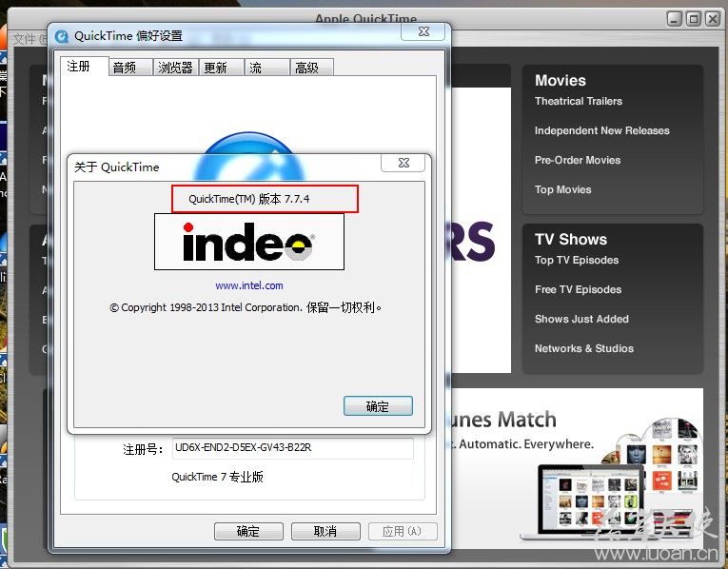The width and height of the screenshot is (728, 569).
Task: Click the Movies heading
Action: (560, 80)
